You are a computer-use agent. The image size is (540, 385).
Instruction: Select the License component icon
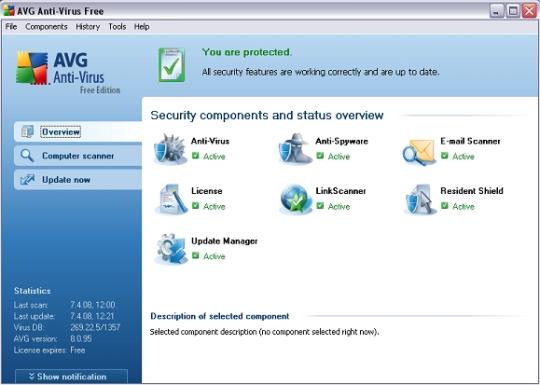[x=171, y=199]
